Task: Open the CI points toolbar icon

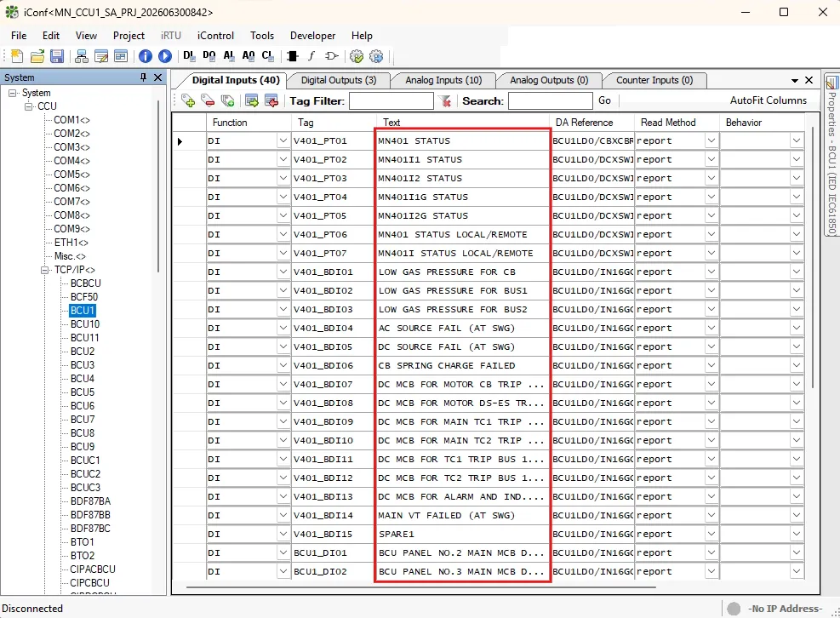Action: coord(267,55)
